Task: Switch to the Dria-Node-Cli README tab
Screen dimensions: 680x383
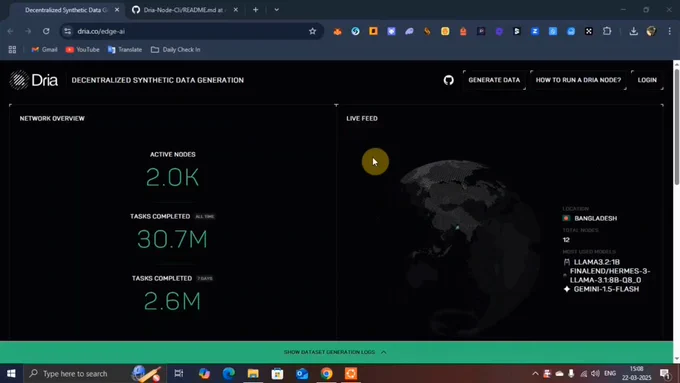Action: 184,10
